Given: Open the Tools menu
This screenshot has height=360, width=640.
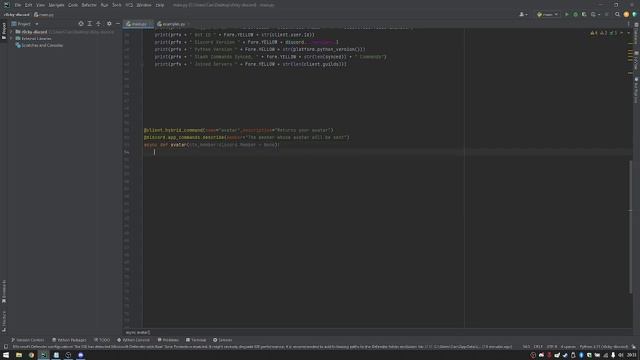Looking at the screenshot, I should [x=117, y=5].
